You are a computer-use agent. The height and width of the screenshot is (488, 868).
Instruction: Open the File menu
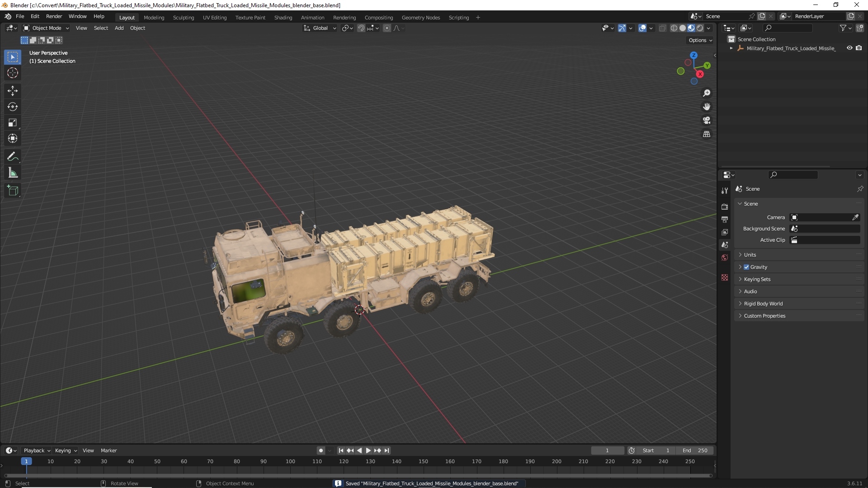20,16
